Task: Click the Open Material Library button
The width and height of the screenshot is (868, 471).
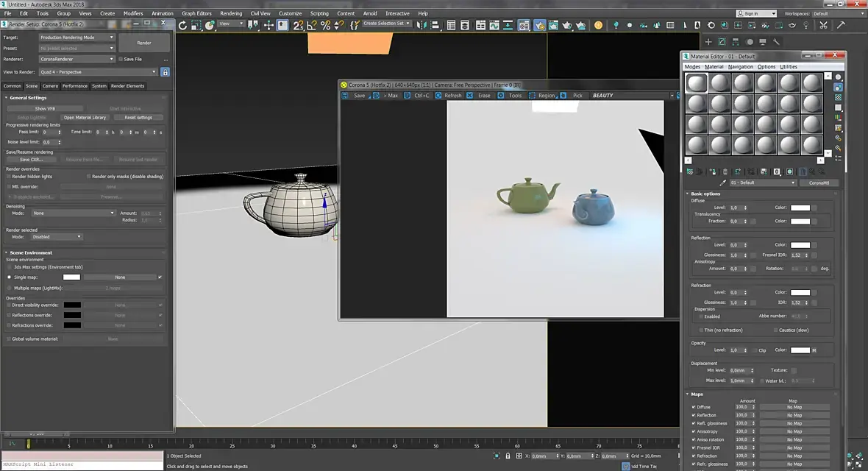Action: pos(85,118)
